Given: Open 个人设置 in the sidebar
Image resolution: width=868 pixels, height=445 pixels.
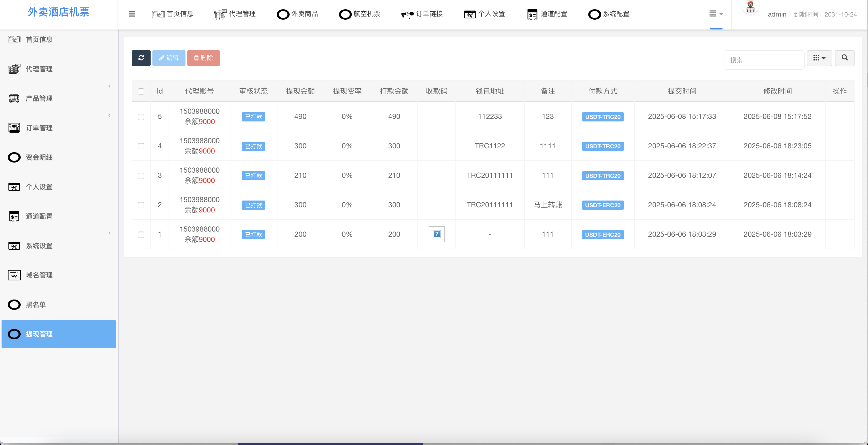Looking at the screenshot, I should pos(39,187).
